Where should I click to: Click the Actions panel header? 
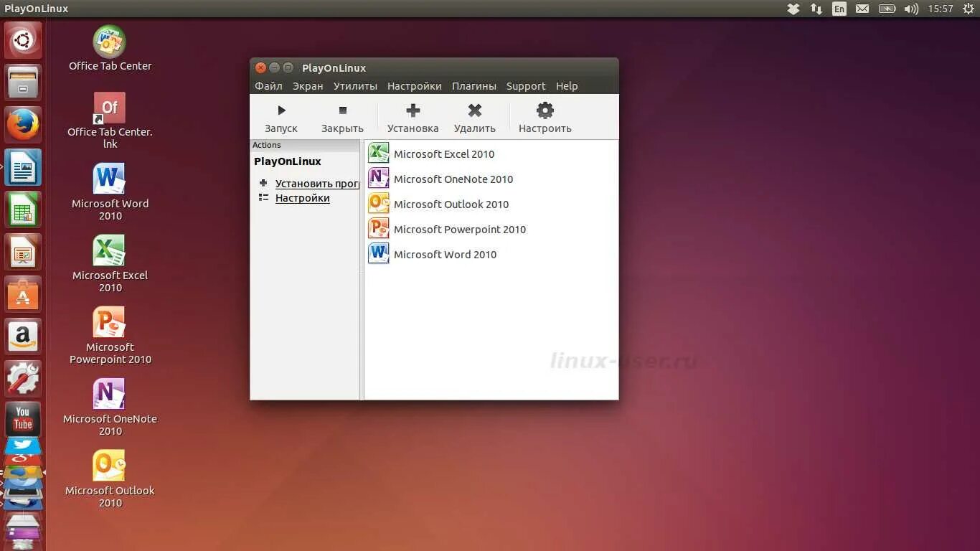pyautogui.click(x=304, y=145)
